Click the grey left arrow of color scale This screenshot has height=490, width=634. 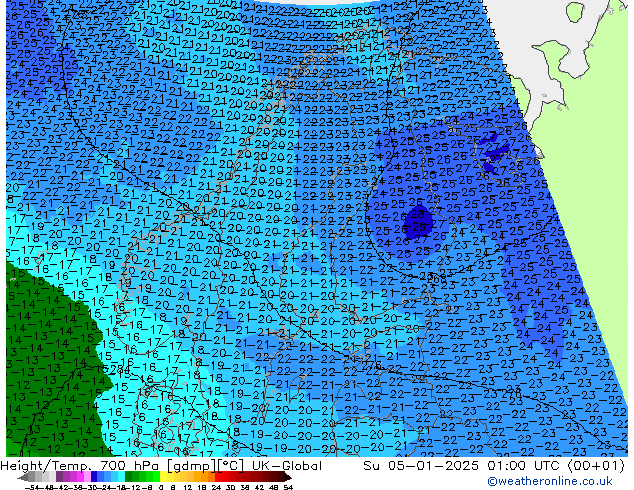(x=23, y=477)
